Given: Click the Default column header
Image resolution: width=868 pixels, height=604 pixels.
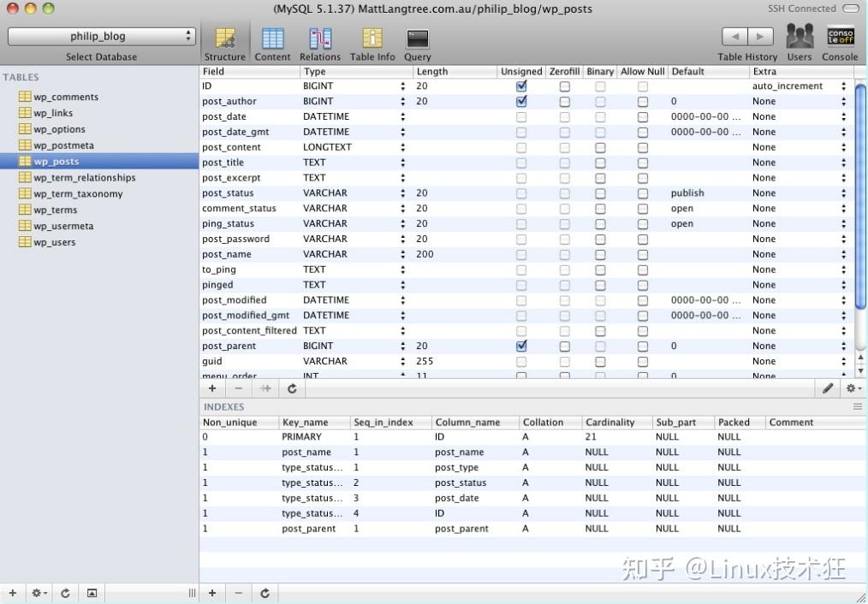Looking at the screenshot, I should [x=708, y=71].
